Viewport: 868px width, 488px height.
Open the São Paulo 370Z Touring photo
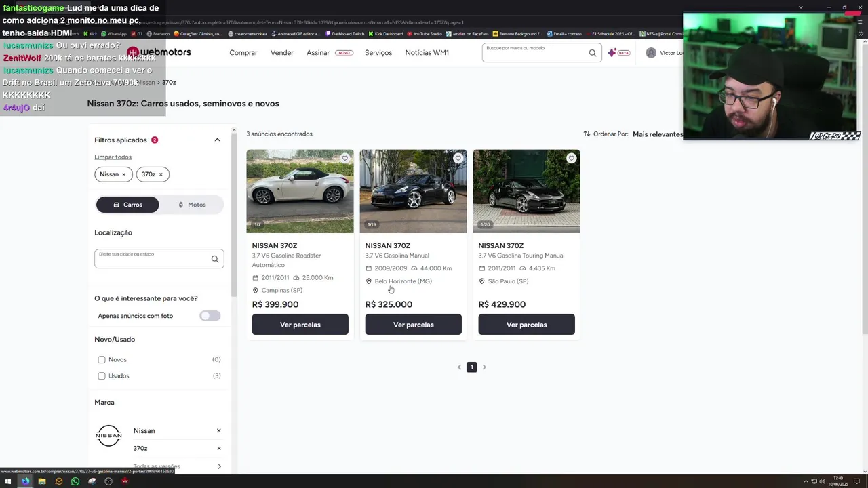click(x=527, y=191)
